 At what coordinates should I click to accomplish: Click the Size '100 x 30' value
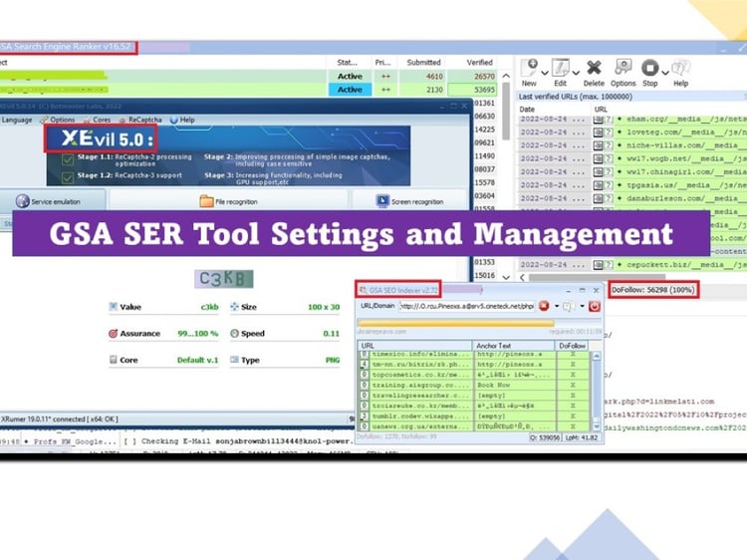coord(324,307)
